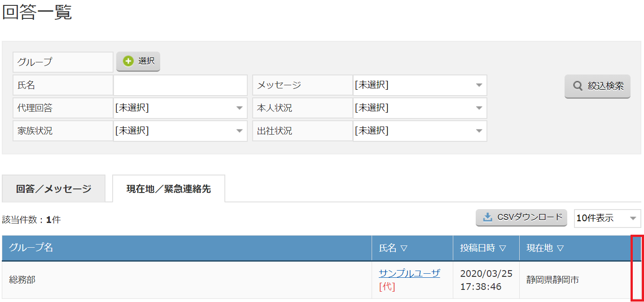Sort by 氏名 column triangle icon
The height and width of the screenshot is (302, 644).
tap(403, 248)
